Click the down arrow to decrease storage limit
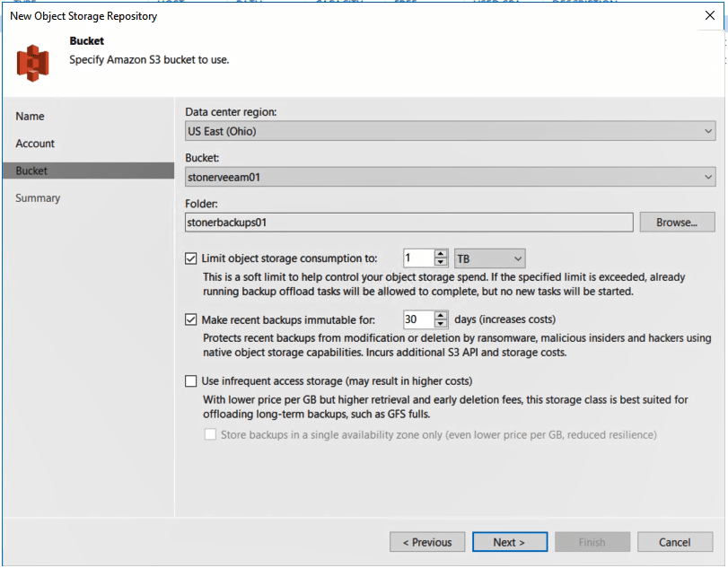Screen dimensions: 728x568 pos(442,262)
